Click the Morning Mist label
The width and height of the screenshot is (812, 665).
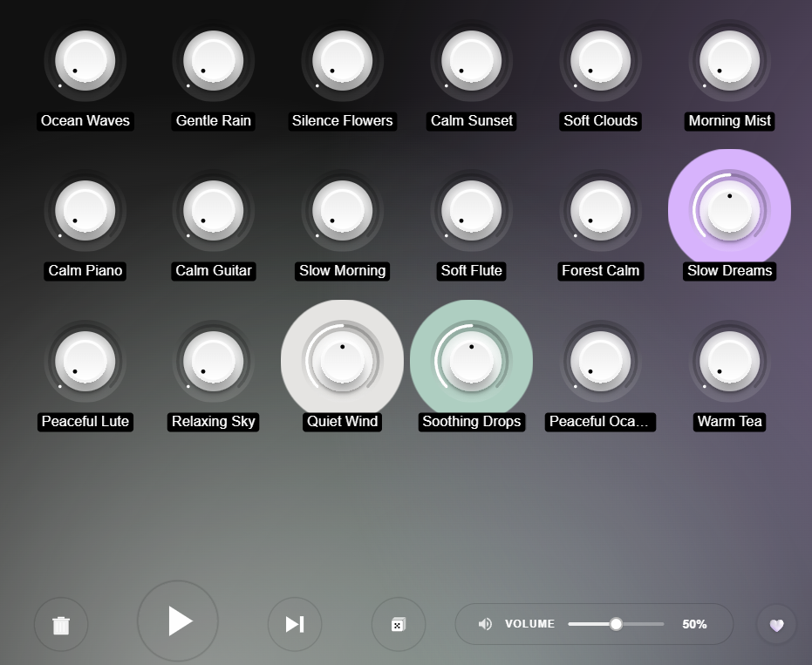(x=729, y=121)
